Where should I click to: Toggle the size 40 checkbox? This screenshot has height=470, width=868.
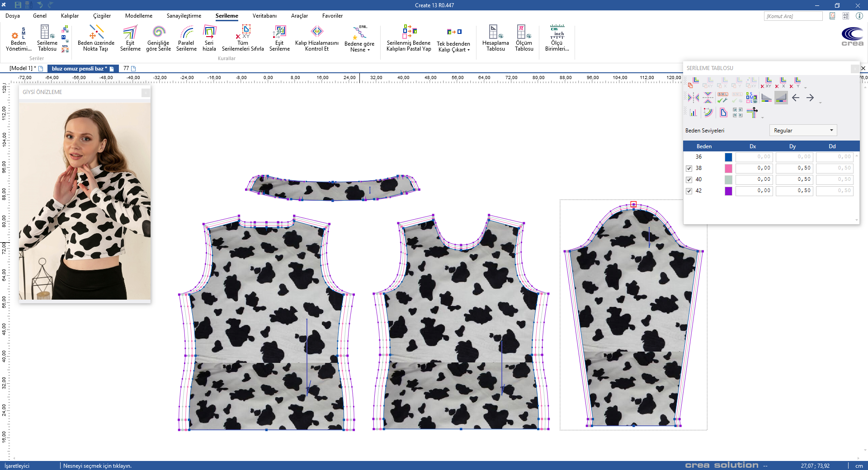click(689, 180)
